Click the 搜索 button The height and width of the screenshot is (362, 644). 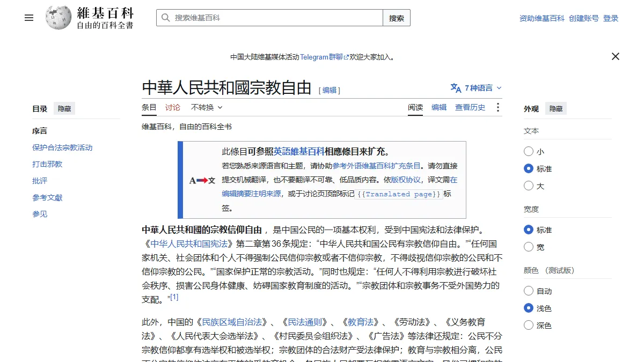[x=397, y=18]
